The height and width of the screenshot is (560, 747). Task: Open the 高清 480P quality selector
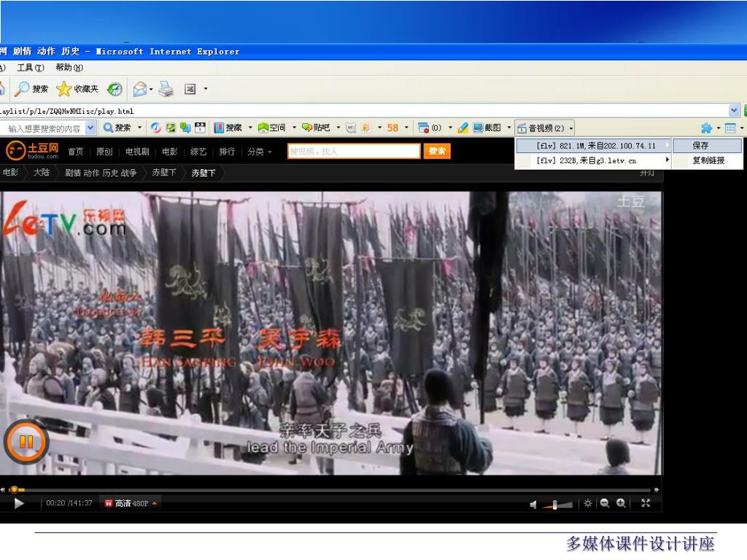[131, 503]
